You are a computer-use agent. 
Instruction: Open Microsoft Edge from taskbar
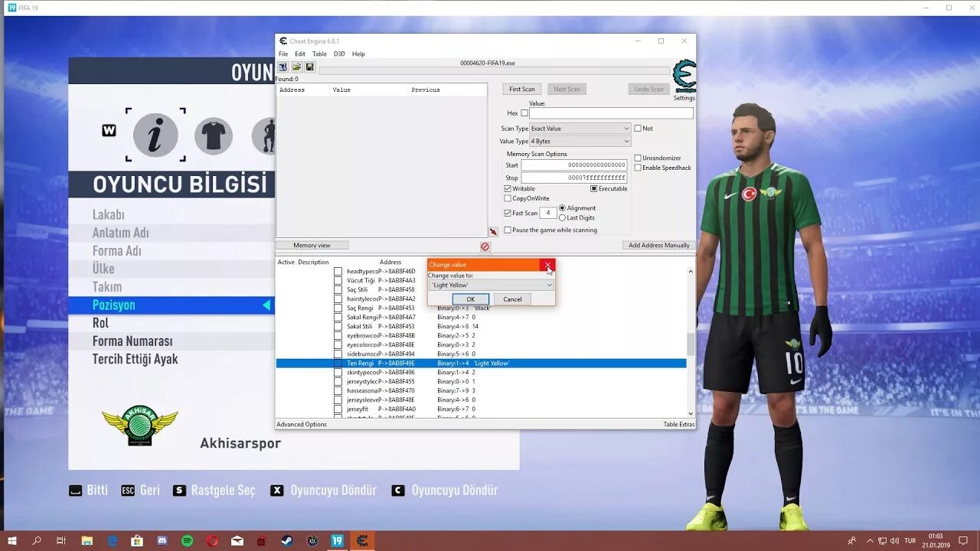pyautogui.click(x=113, y=540)
